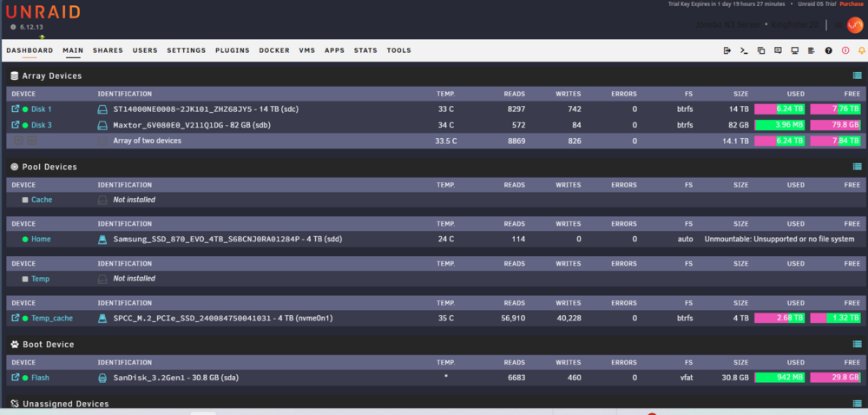Click the orange Unraid account avatar
This screenshot has height=415, width=868.
855,25
